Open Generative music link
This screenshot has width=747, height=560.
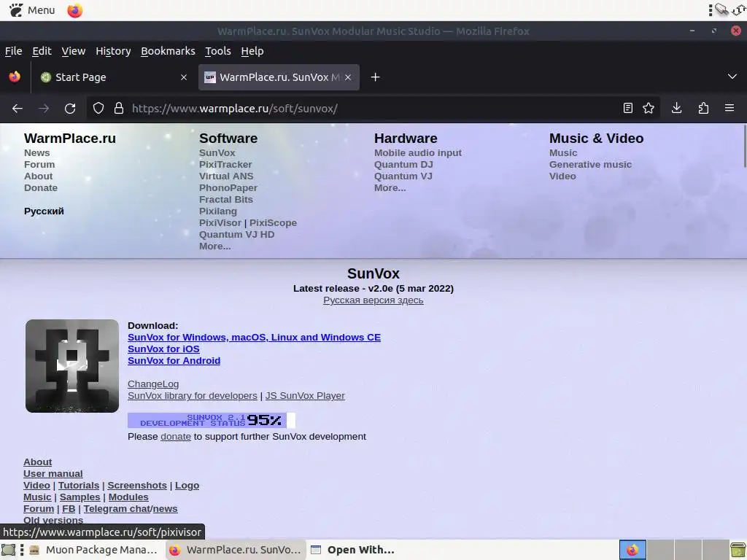tap(590, 164)
